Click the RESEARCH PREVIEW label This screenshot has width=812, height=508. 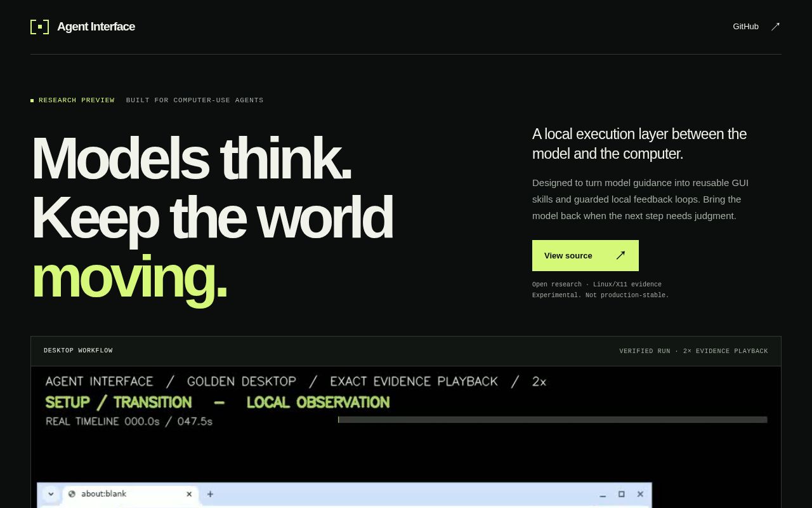[76, 100]
